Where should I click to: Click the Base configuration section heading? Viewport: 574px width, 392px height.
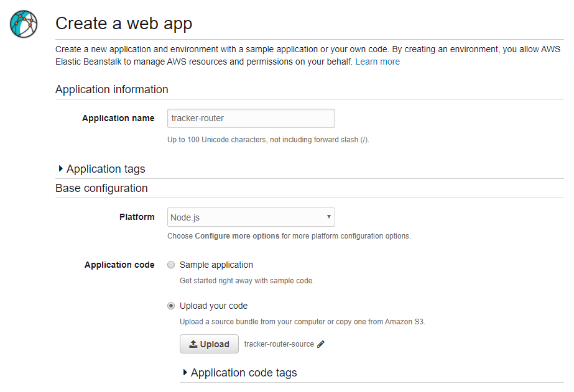pos(101,188)
